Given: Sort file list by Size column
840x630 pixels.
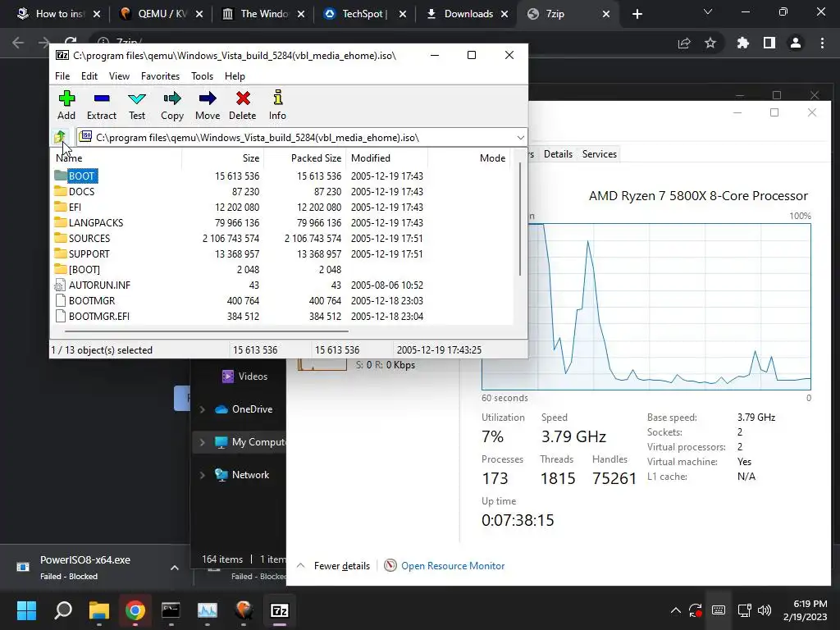Looking at the screenshot, I should [223, 158].
